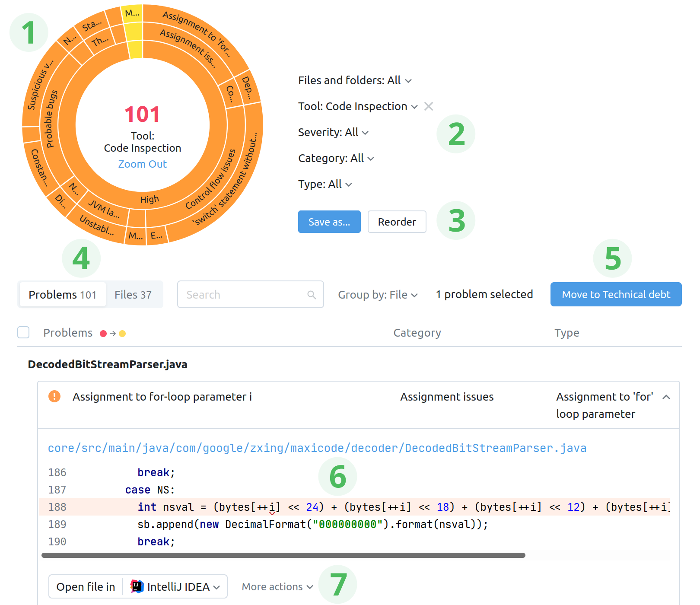Click the Dep... chart segment
Viewport: 700px width, 605px height.
pyautogui.click(x=247, y=88)
